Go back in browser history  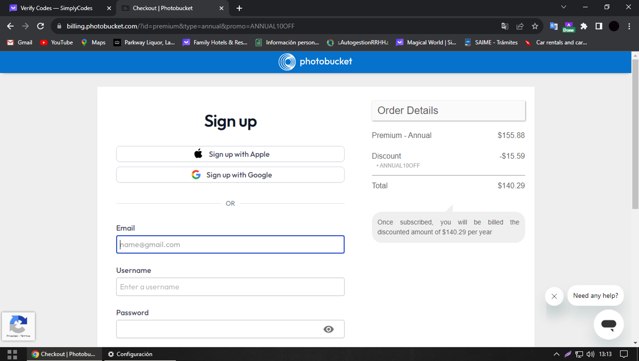pos(10,26)
